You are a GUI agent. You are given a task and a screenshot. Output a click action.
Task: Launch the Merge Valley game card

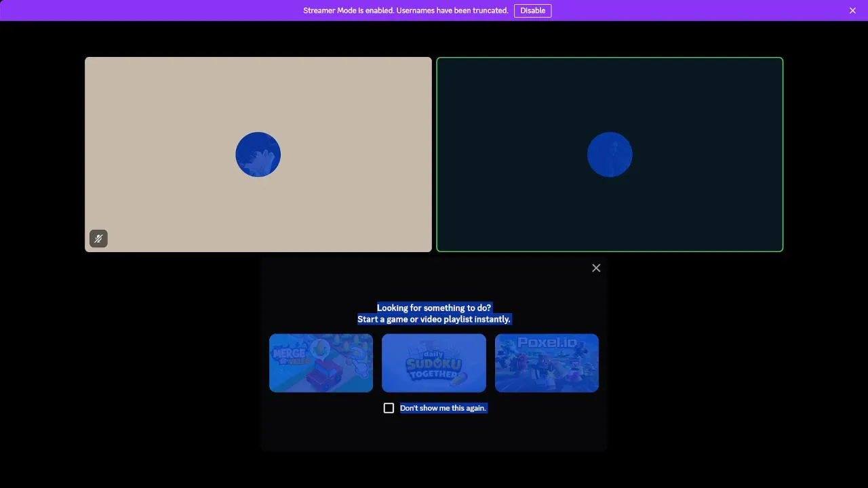[321, 363]
